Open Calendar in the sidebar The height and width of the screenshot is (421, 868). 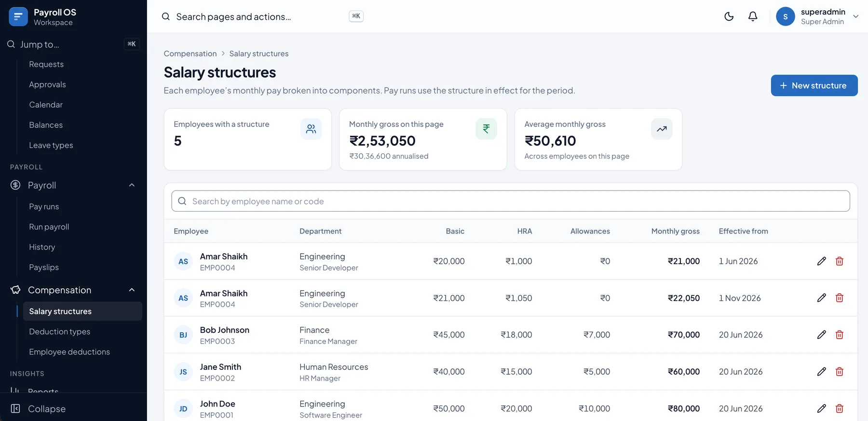[46, 105]
